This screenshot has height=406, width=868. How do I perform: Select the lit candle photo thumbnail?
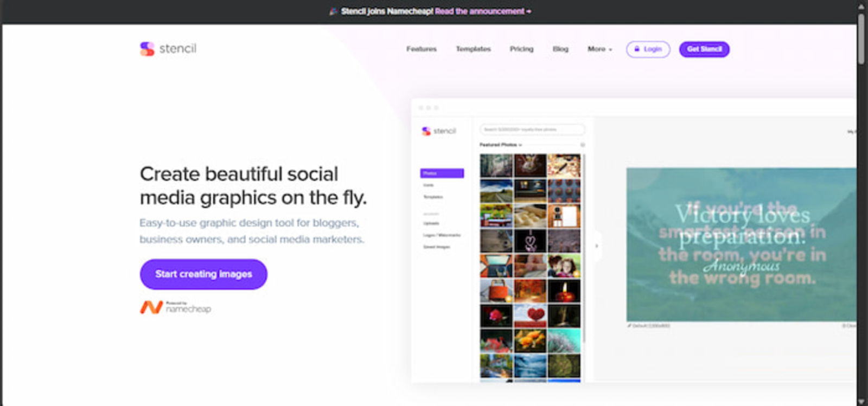[564, 291]
